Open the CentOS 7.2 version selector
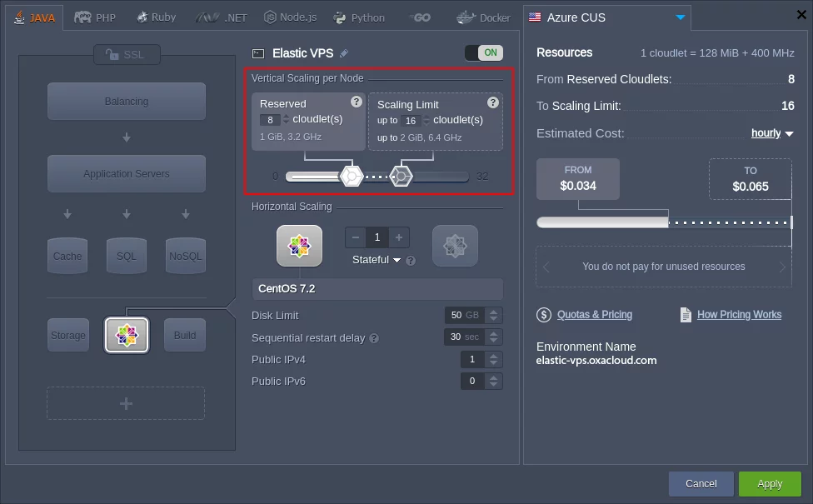813x504 pixels. 377,289
